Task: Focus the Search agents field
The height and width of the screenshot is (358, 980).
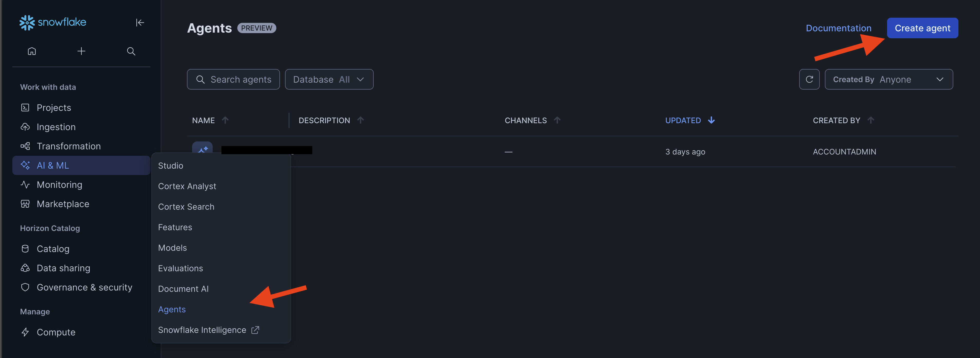Action: point(233,80)
